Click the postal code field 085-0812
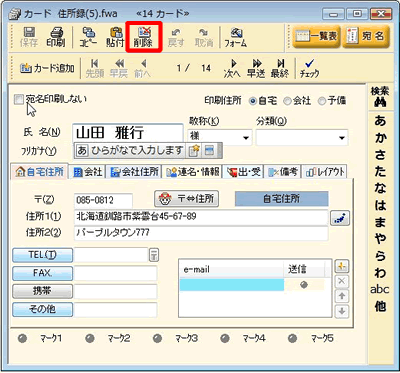 [x=103, y=200]
